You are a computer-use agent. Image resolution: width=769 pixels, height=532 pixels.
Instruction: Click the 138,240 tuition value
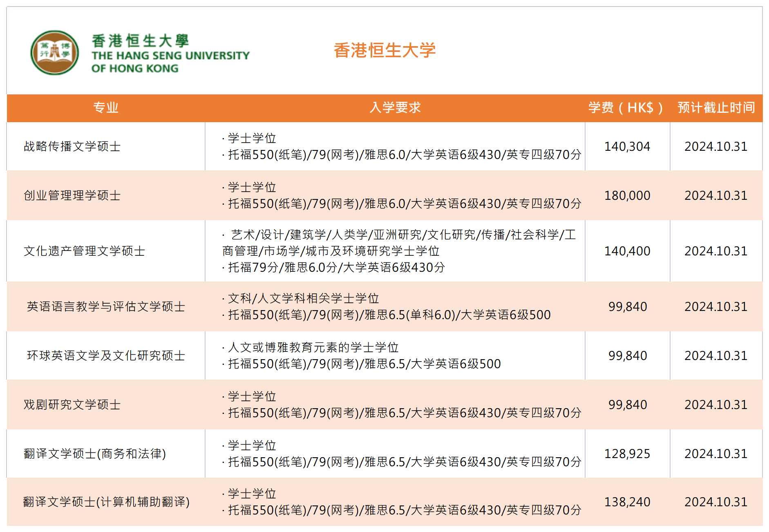(627, 502)
